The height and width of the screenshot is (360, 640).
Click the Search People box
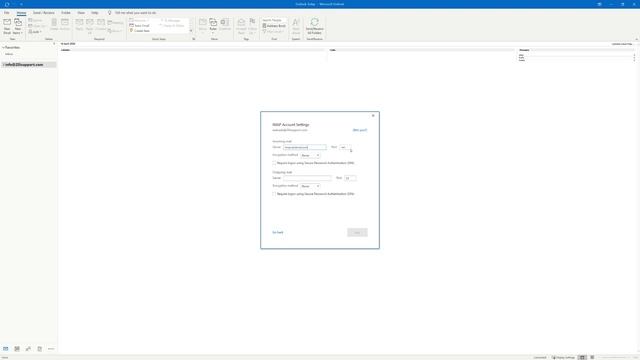274,20
